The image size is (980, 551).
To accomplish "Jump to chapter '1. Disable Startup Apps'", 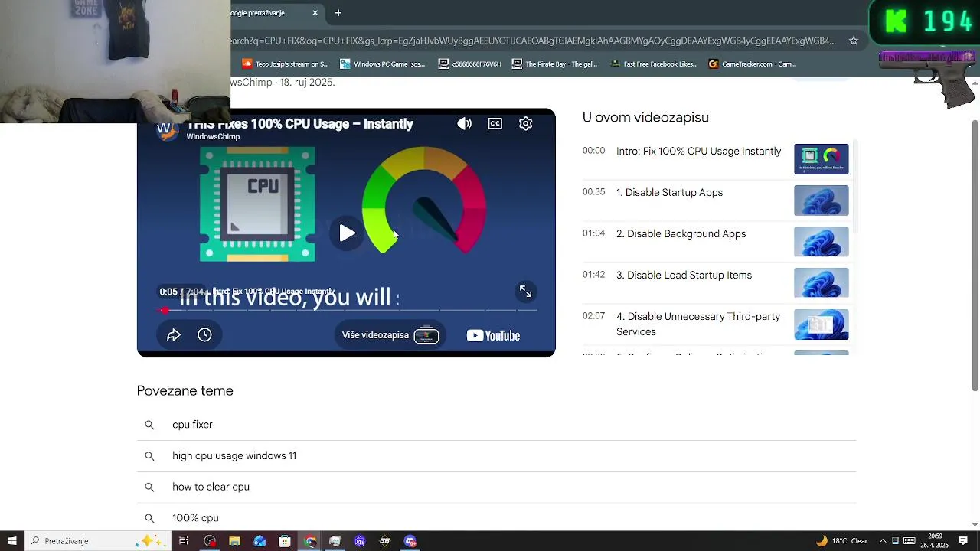I will [669, 193].
